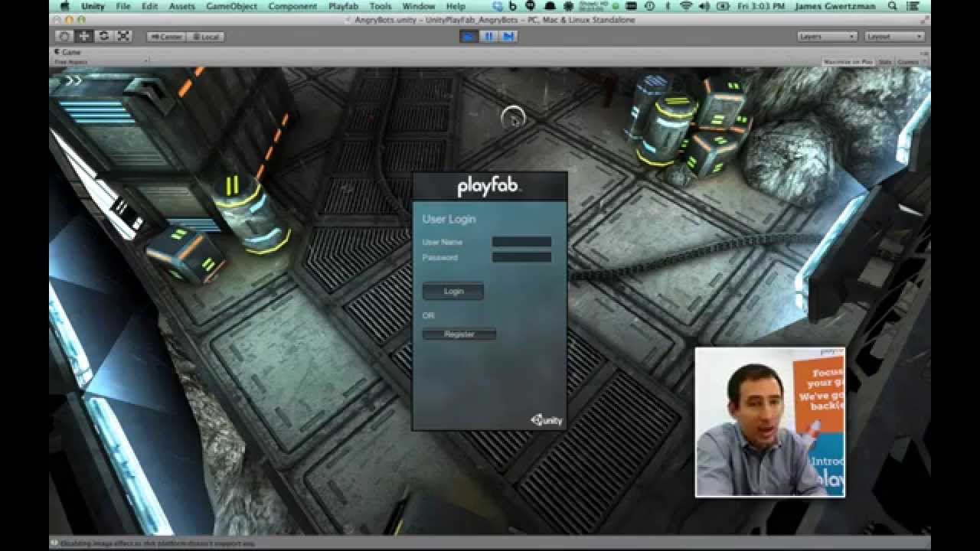Open the Component menu
980x551 pixels.
click(x=292, y=6)
